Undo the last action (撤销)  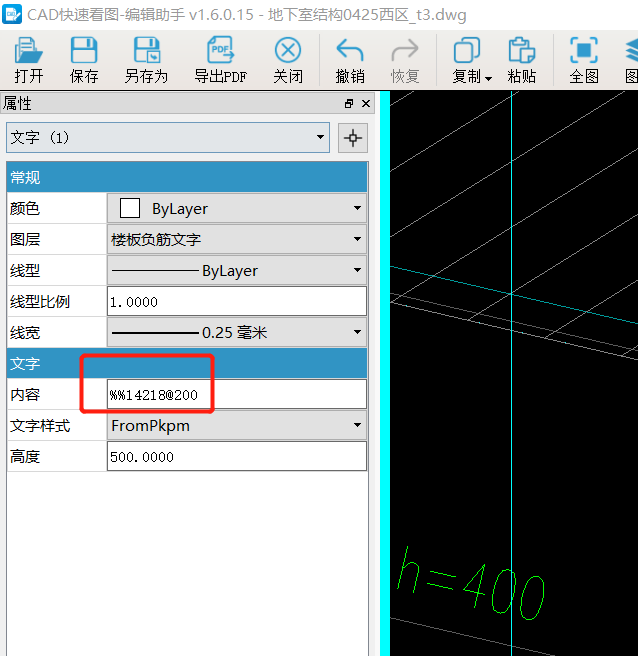tap(350, 52)
